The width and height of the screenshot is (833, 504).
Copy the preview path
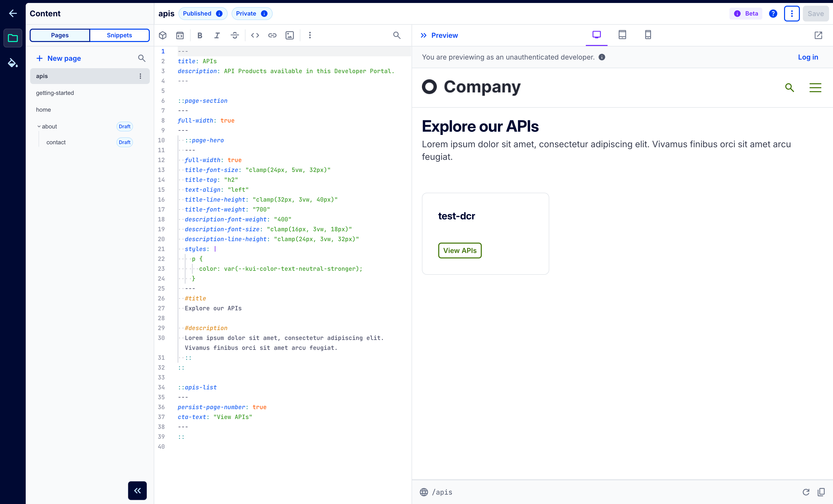pyautogui.click(x=821, y=492)
